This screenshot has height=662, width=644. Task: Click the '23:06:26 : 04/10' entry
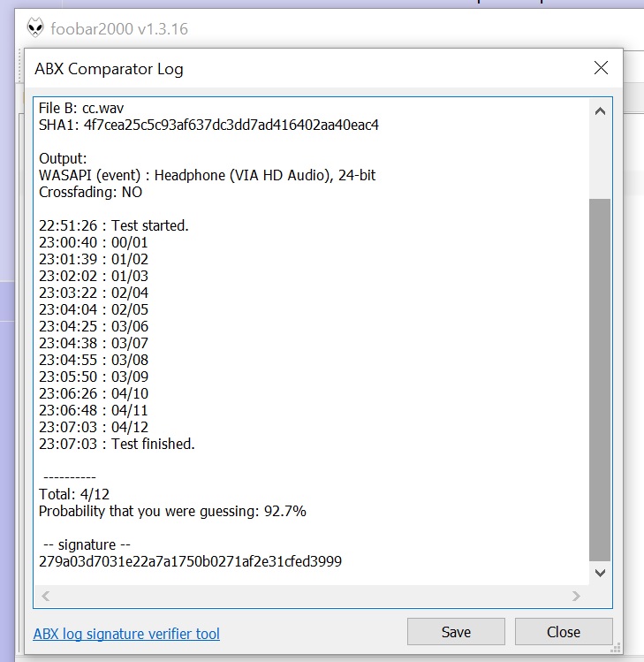coord(94,393)
